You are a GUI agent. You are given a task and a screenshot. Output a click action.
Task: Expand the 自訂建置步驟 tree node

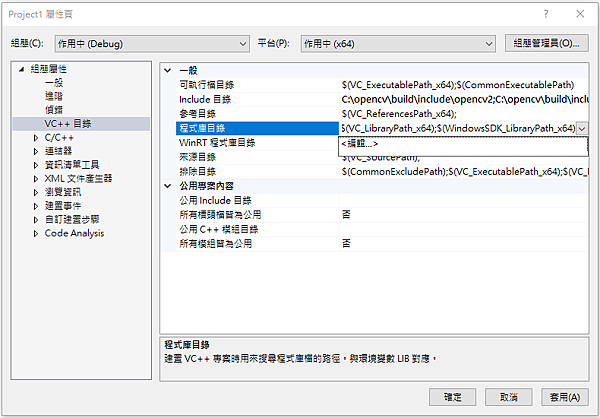(36, 220)
